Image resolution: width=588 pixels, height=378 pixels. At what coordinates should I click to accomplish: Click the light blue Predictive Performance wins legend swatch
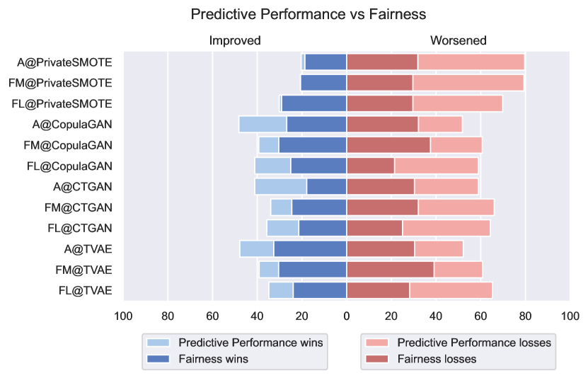pos(158,343)
